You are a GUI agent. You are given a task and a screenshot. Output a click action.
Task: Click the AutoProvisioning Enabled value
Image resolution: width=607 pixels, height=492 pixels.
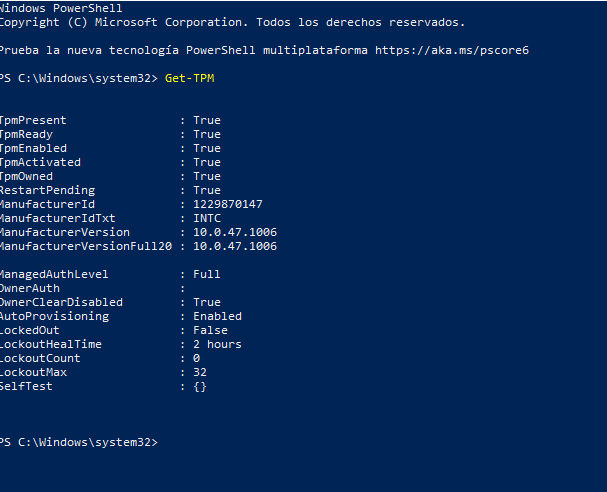(x=218, y=316)
